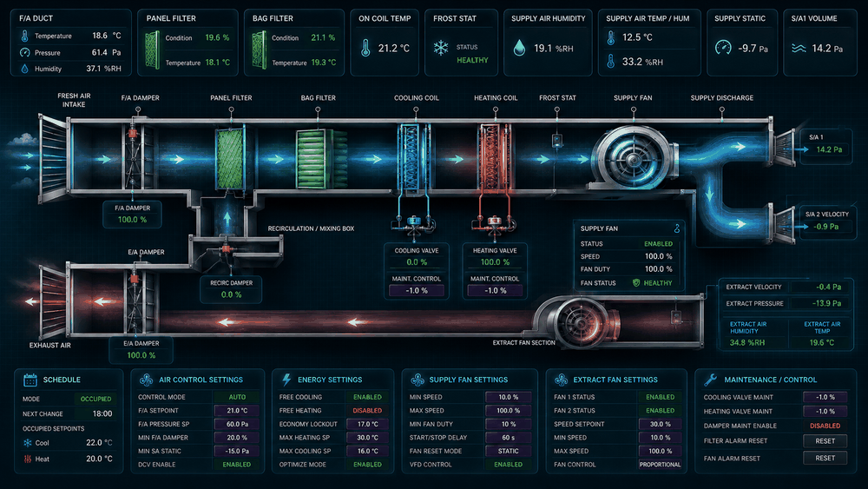The image size is (868, 489).
Task: Click the Recirc Damper 0.0 % value
Action: pos(231,294)
